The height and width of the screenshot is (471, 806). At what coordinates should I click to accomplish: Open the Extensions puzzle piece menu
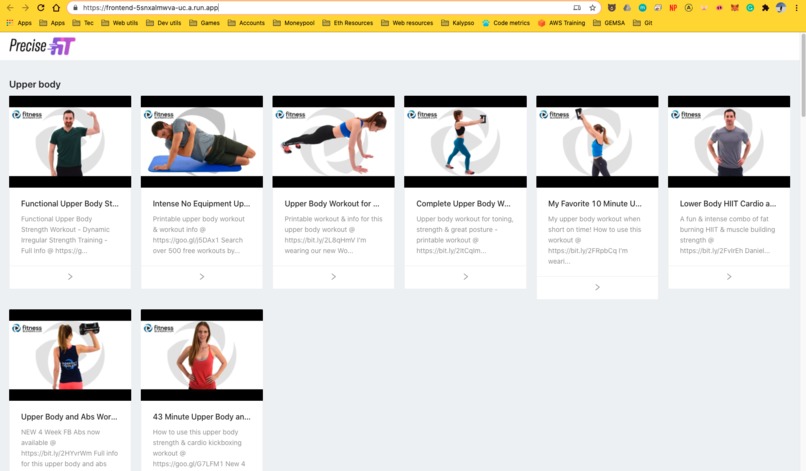pyautogui.click(x=765, y=8)
